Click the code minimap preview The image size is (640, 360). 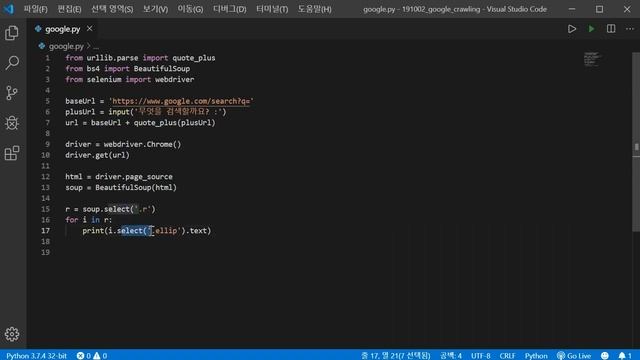point(591,60)
